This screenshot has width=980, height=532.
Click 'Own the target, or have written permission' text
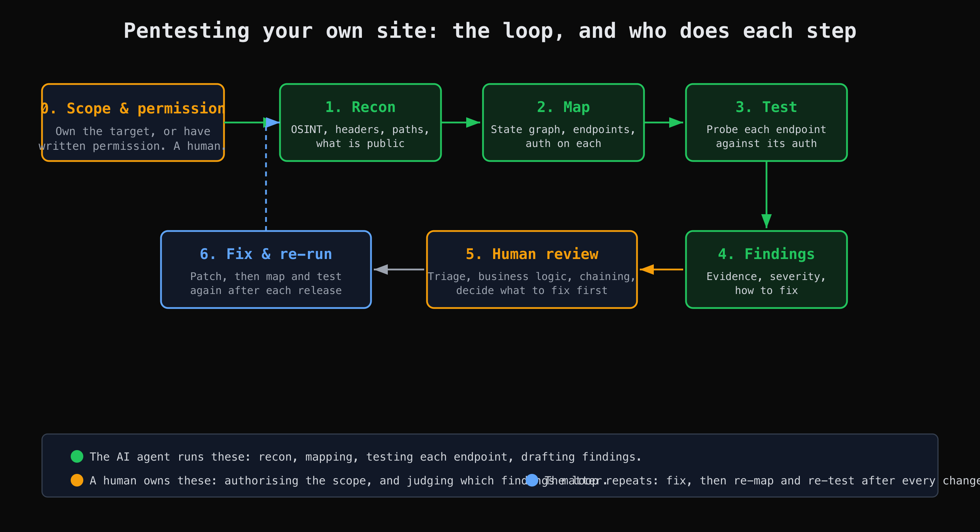pos(133,139)
